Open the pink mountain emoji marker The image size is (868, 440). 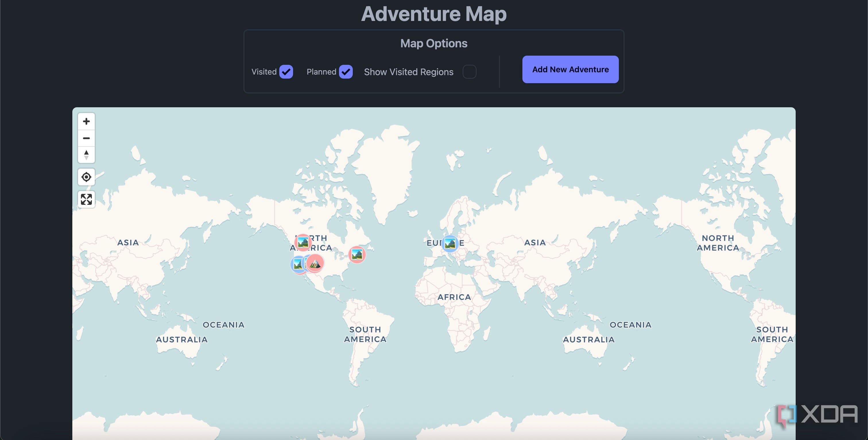coord(315,263)
